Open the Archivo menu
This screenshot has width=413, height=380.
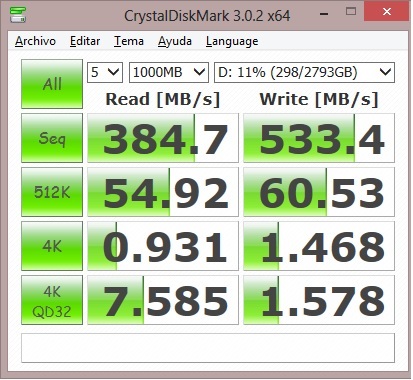tap(35, 41)
